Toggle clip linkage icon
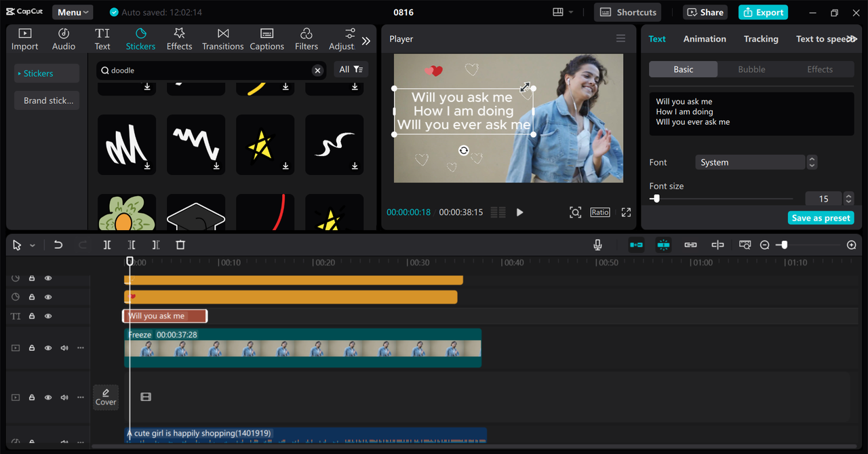 click(x=690, y=245)
